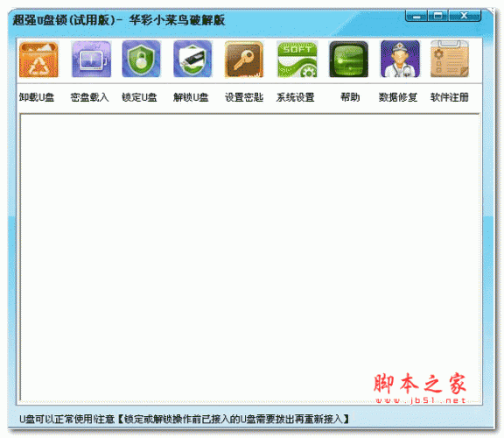Screen dimensions: 504x438
Task: Click the 卸载U盘 text label
Action: click(x=37, y=97)
